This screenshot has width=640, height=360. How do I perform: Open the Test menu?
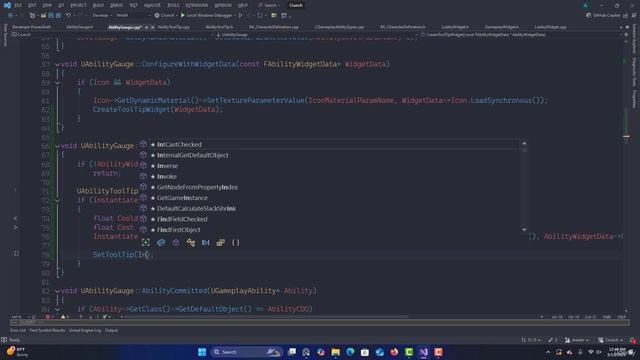[x=133, y=5]
